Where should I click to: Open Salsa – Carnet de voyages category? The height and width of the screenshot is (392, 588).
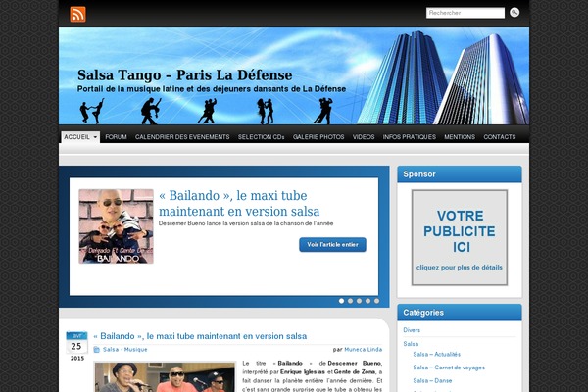[449, 367]
